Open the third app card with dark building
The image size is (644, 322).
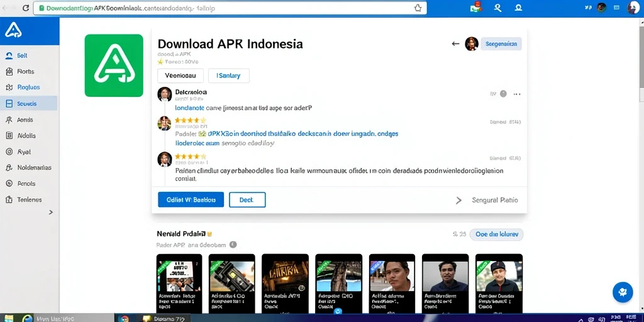tap(285, 284)
